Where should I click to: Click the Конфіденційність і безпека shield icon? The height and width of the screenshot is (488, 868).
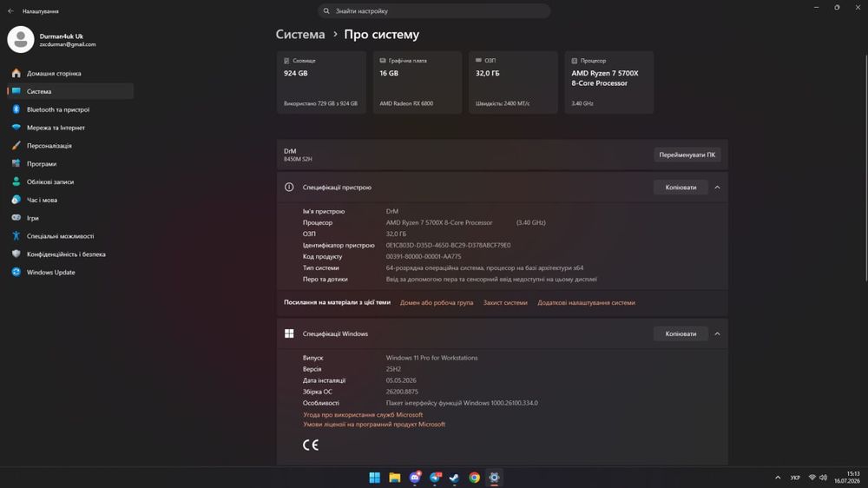pyautogui.click(x=16, y=254)
